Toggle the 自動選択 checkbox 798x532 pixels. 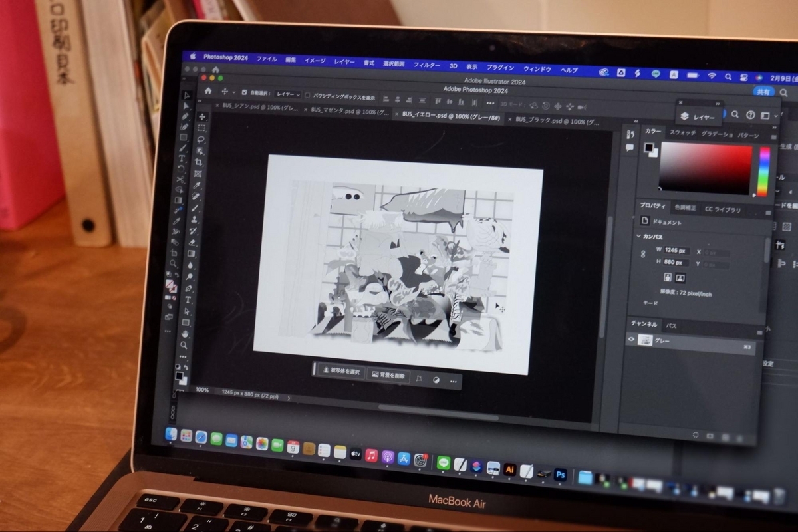(x=243, y=93)
